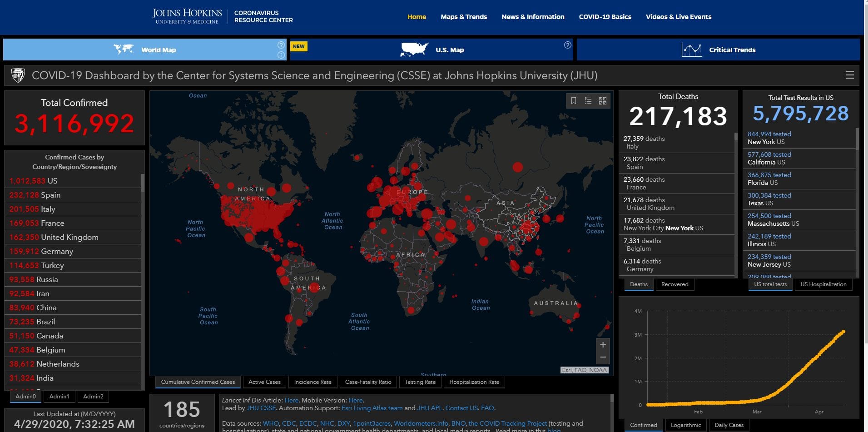Viewport: 868px width, 432px height.
Task: Click the U.S. map silhouette icon
Action: [x=414, y=50]
